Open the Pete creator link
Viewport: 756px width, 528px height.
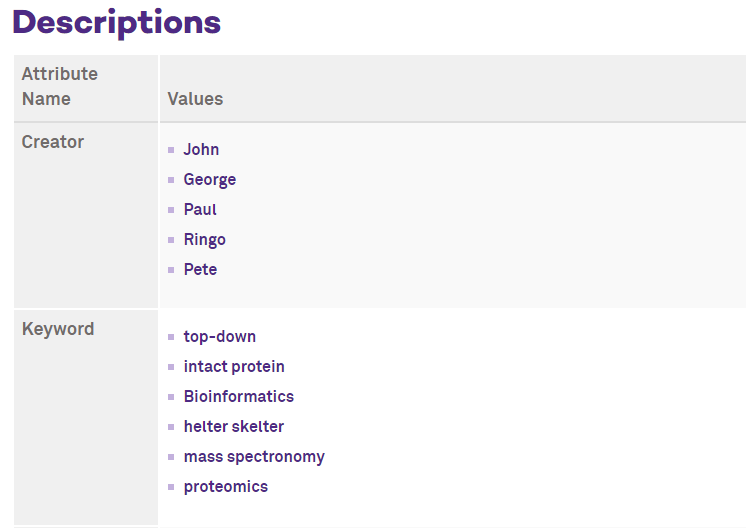click(x=200, y=269)
